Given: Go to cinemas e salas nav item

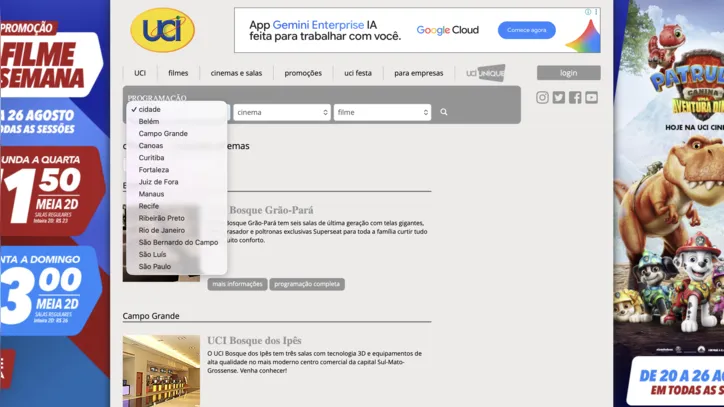Looking at the screenshot, I should [x=236, y=73].
